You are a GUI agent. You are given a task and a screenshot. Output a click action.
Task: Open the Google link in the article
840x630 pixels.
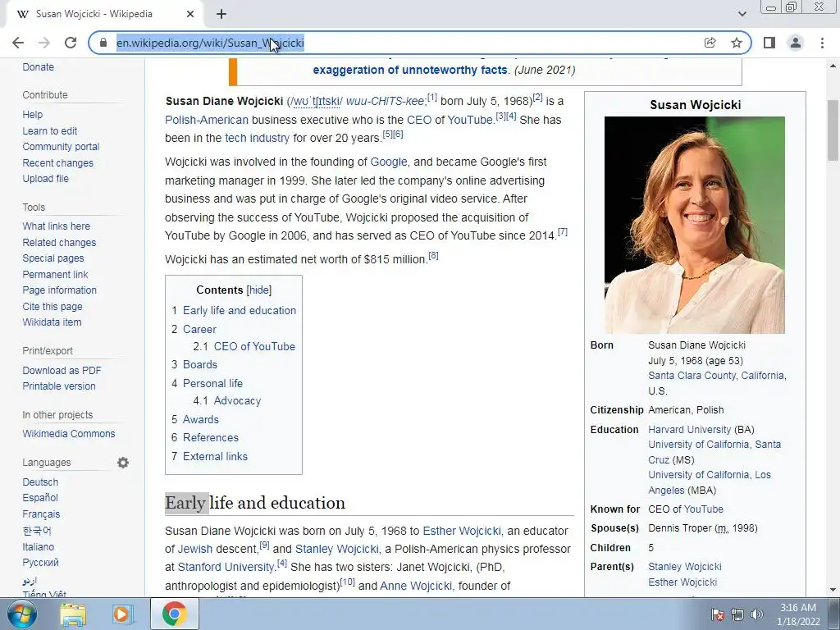coord(388,162)
